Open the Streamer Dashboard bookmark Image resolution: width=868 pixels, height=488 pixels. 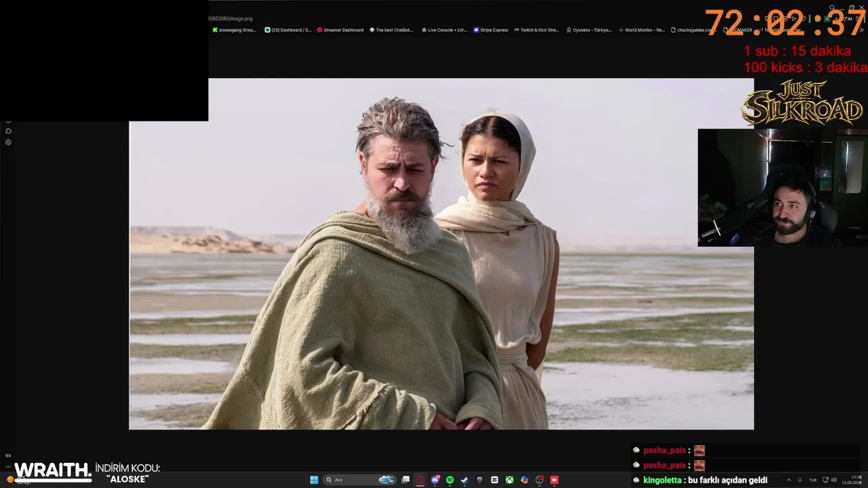point(340,30)
